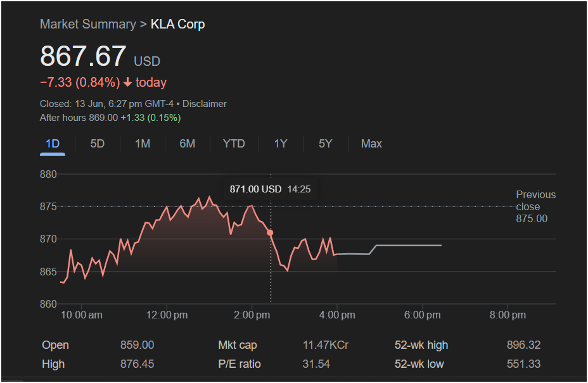View the 5Y chart range
The image size is (588, 383).
pyautogui.click(x=326, y=144)
